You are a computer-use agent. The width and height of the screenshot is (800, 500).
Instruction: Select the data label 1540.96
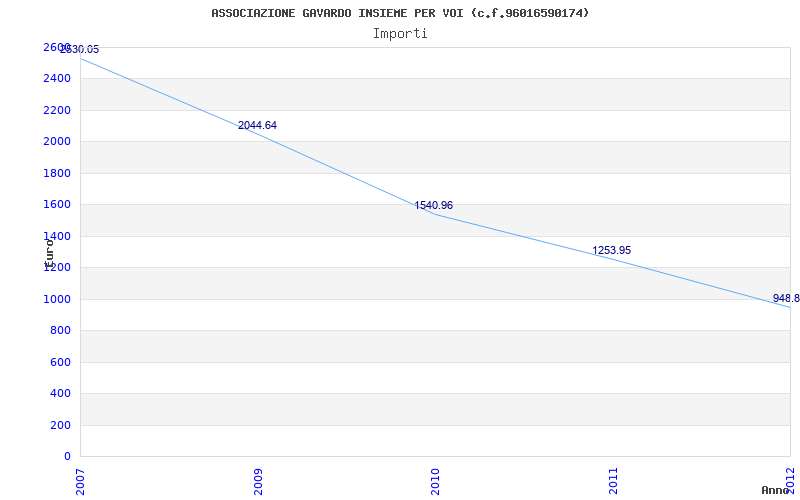pos(434,206)
